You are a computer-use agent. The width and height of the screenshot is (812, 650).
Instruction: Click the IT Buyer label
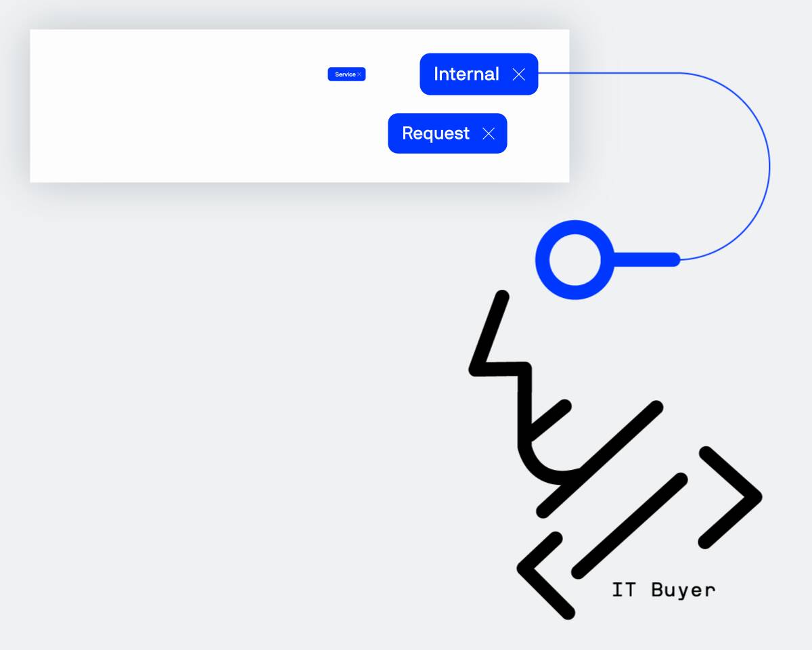[x=662, y=590]
